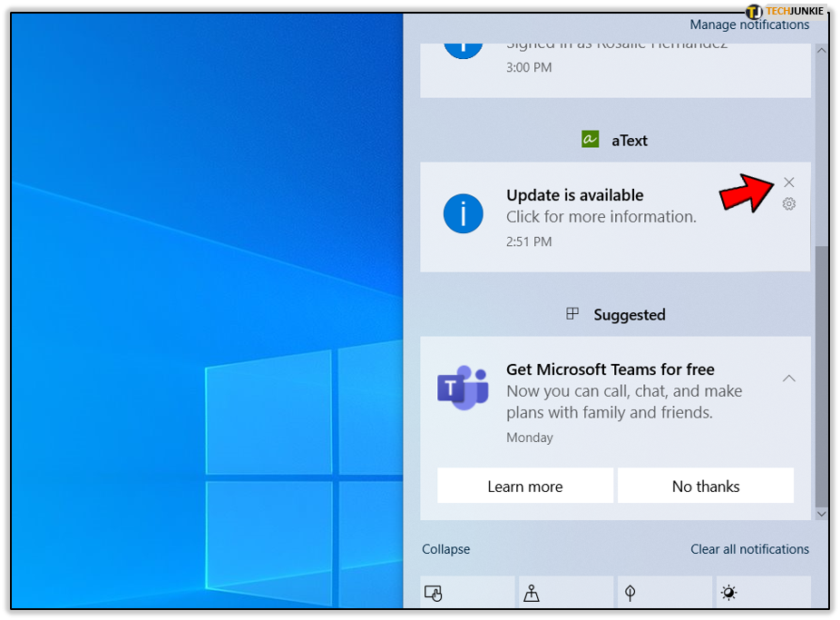Click Clear all notifications
Viewport: 840px width, 620px height.
click(749, 548)
